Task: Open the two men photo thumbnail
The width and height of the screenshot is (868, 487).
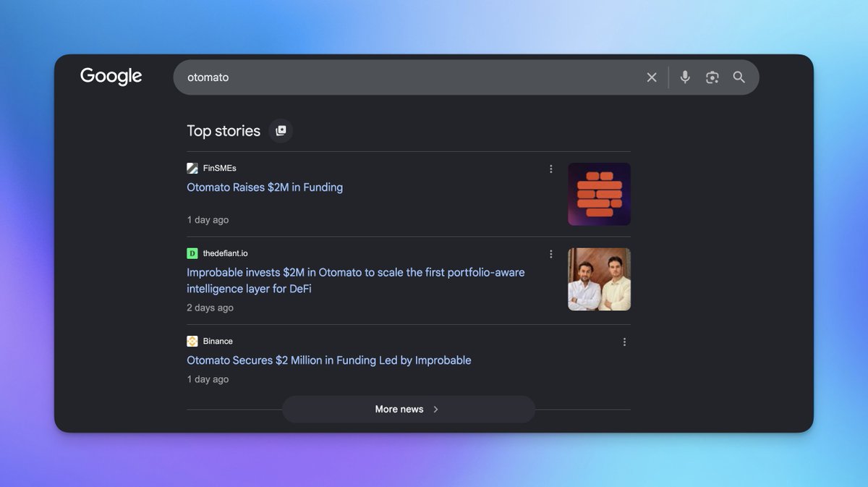Action: pos(599,279)
